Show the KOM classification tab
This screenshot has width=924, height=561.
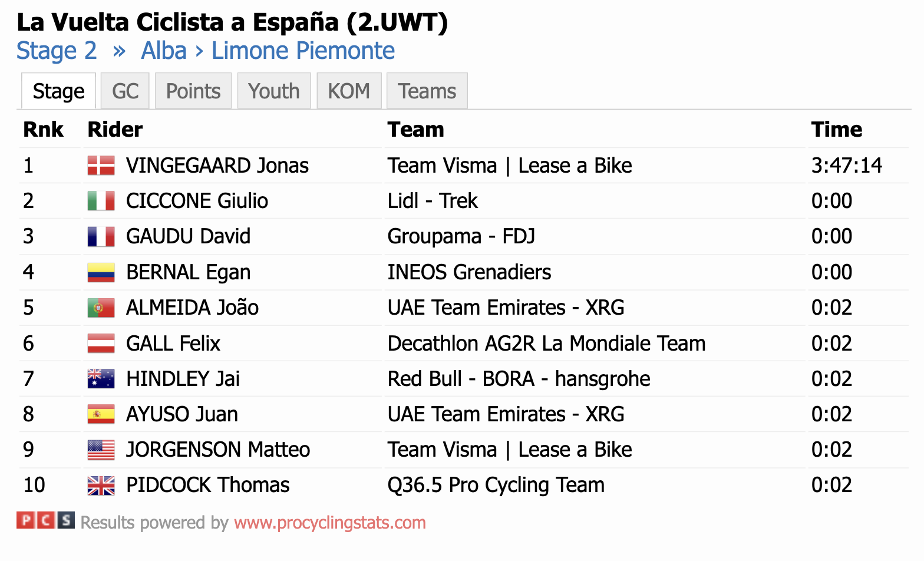coord(349,91)
